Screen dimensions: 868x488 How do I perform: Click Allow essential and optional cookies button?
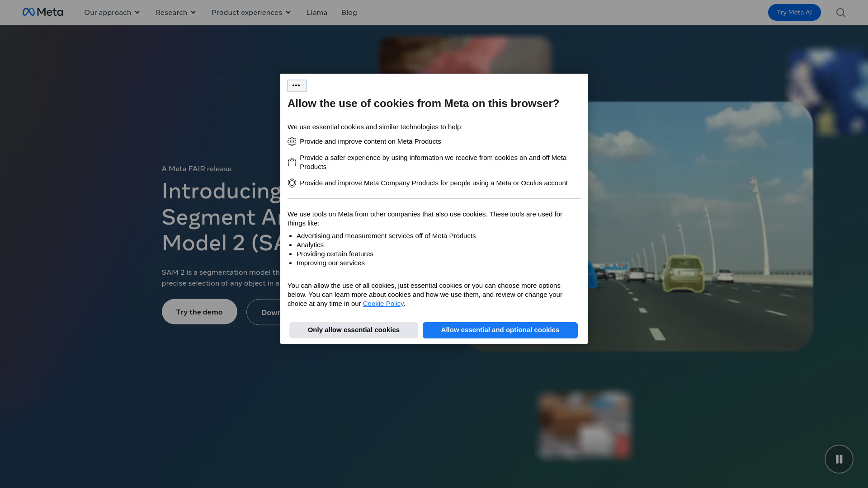500,330
